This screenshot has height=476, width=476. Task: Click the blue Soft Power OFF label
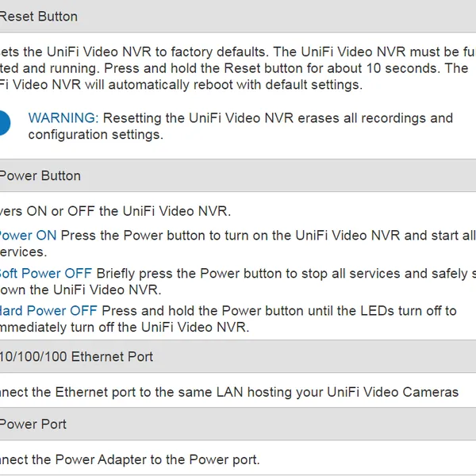[x=45, y=274]
